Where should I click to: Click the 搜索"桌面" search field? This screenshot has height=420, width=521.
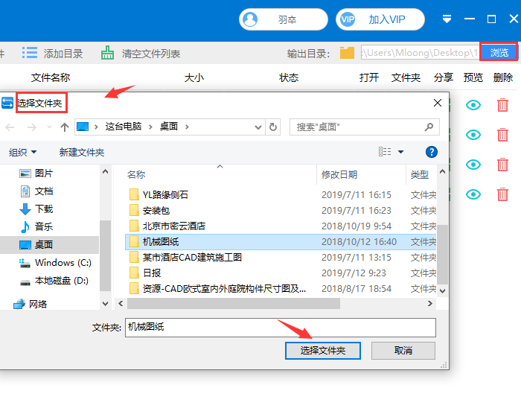365,127
